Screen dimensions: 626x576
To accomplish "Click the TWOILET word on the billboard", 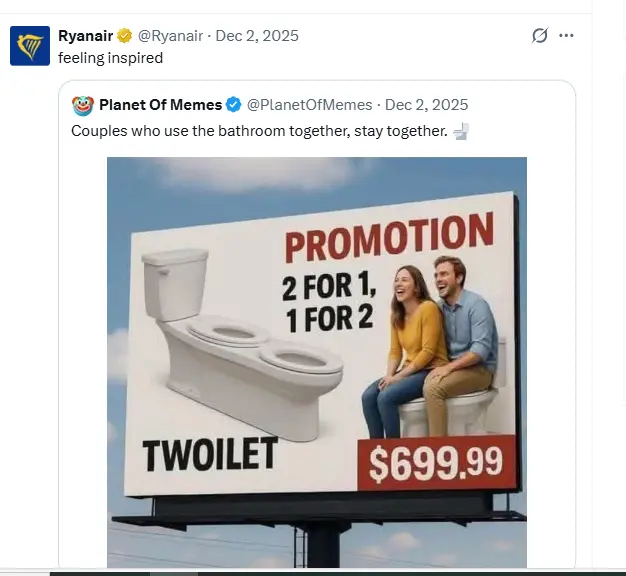I will [209, 455].
